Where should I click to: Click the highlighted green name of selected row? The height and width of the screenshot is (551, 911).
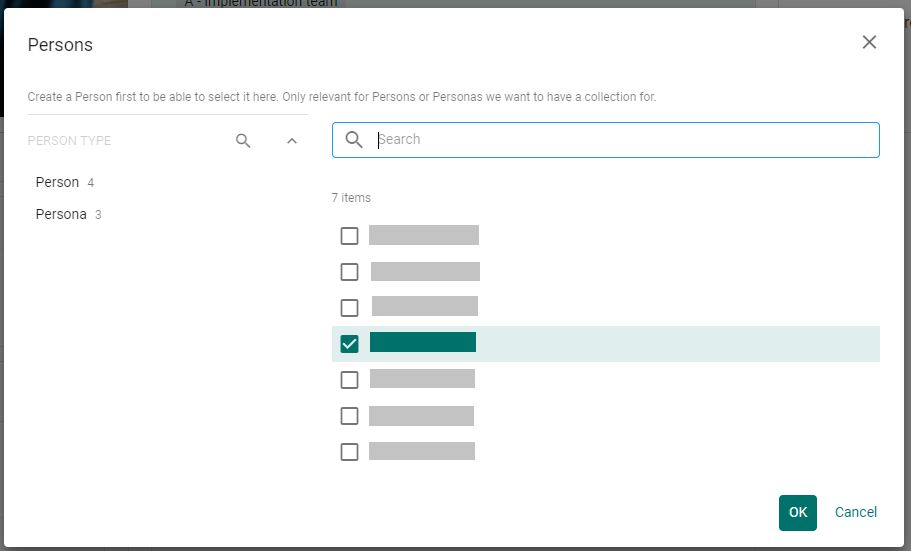tap(423, 343)
